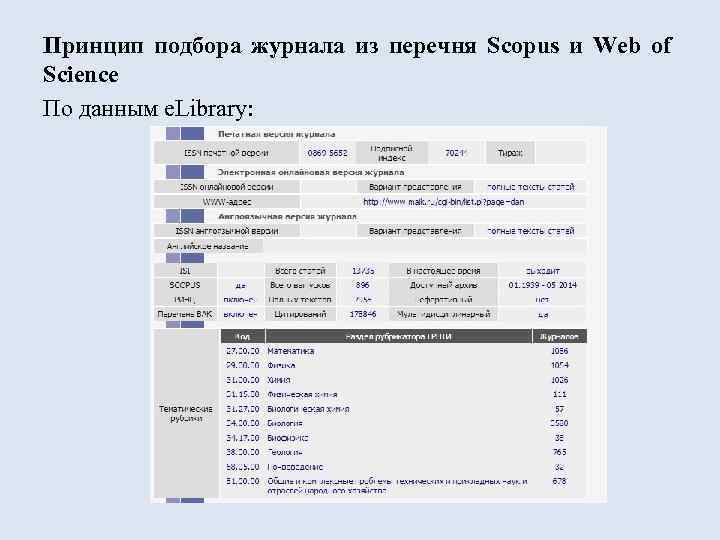Select the 'По данным eLibrary:' subtitle text
Image resolution: width=720 pixels, height=540 pixels.
[148, 109]
